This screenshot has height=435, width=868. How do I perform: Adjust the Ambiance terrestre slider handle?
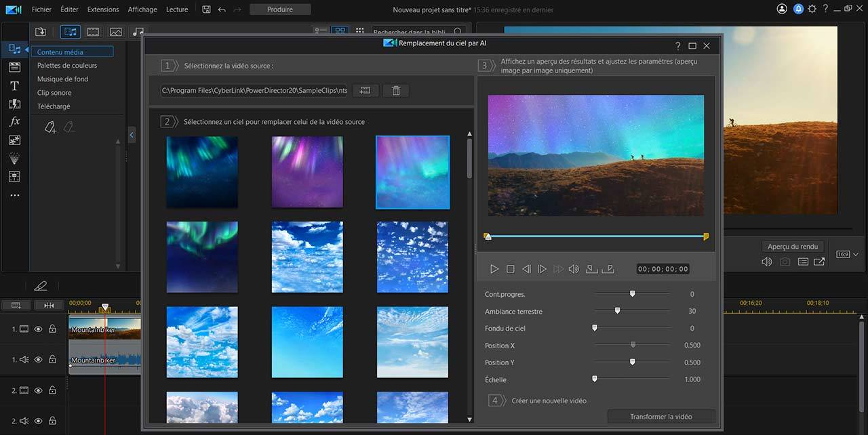point(617,311)
